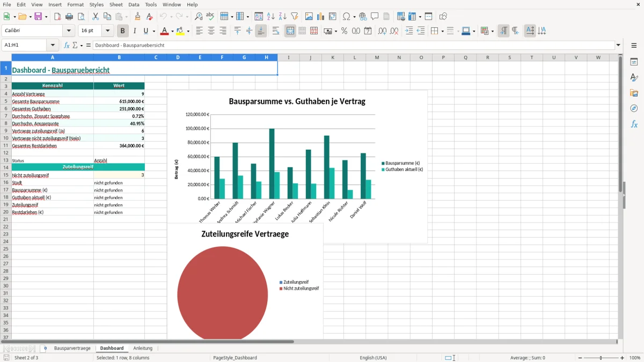Toggle Underline formatting
Screen dimensions: 644x362
[145, 31]
